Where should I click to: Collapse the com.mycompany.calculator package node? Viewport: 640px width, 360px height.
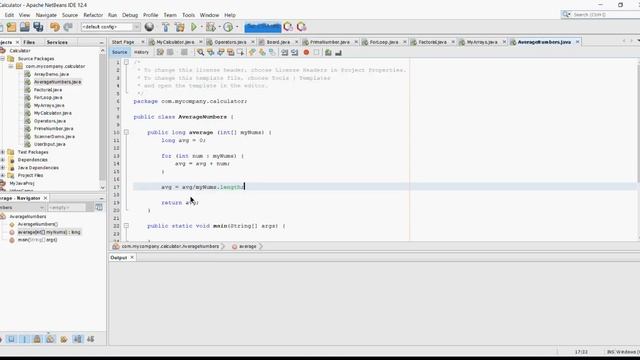tap(11, 66)
